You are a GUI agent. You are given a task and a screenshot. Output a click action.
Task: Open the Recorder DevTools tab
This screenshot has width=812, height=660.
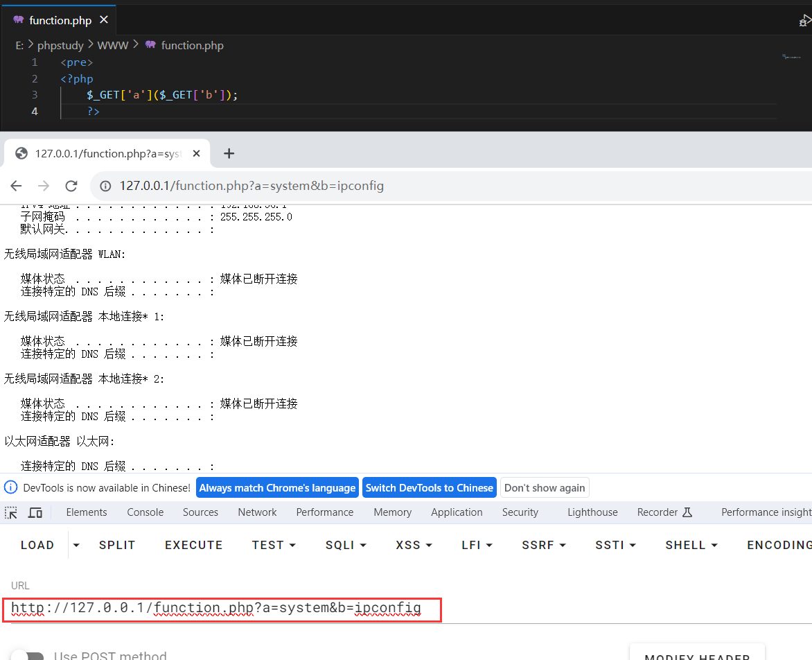point(664,512)
